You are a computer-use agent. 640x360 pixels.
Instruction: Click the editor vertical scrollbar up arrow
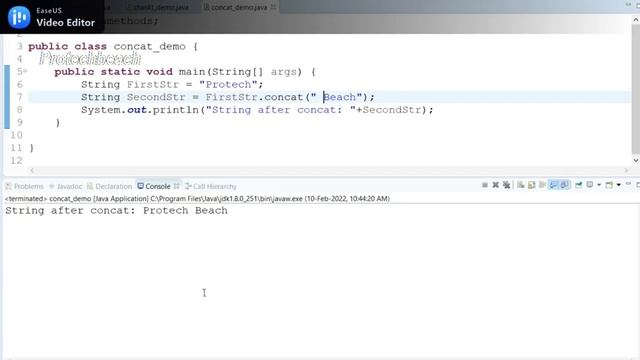click(636, 19)
